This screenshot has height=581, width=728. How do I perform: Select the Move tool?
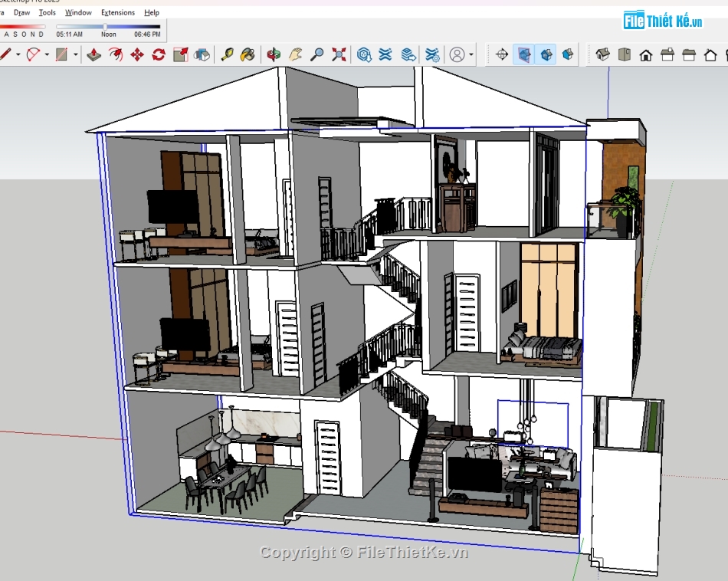click(137, 54)
